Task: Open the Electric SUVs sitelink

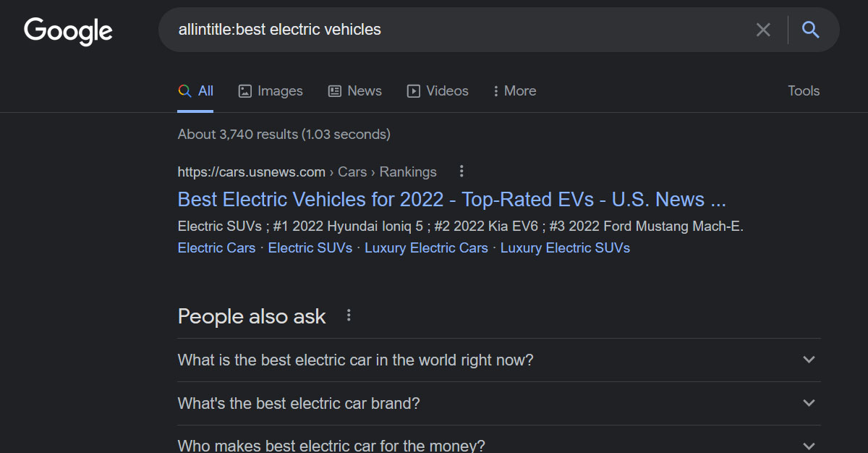Action: [x=310, y=248]
